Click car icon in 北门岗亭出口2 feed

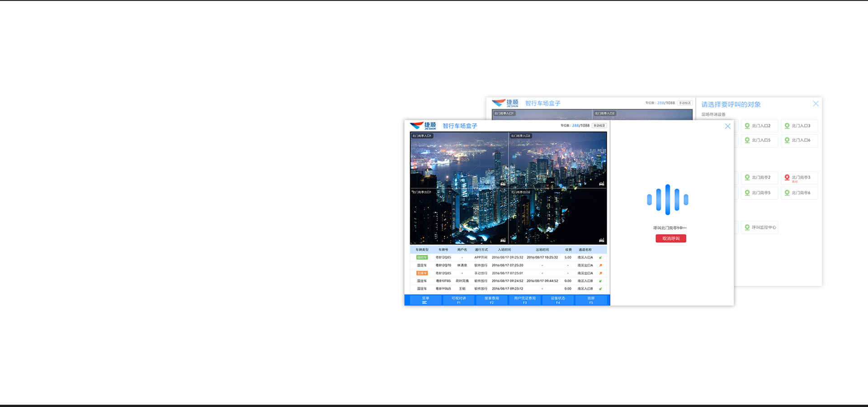(601, 240)
